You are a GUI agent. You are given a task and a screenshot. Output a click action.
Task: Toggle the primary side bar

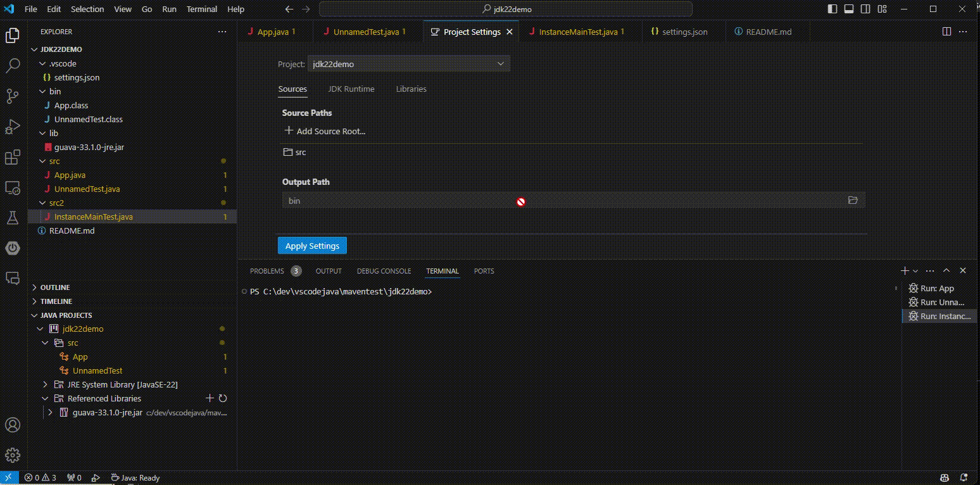click(x=833, y=9)
